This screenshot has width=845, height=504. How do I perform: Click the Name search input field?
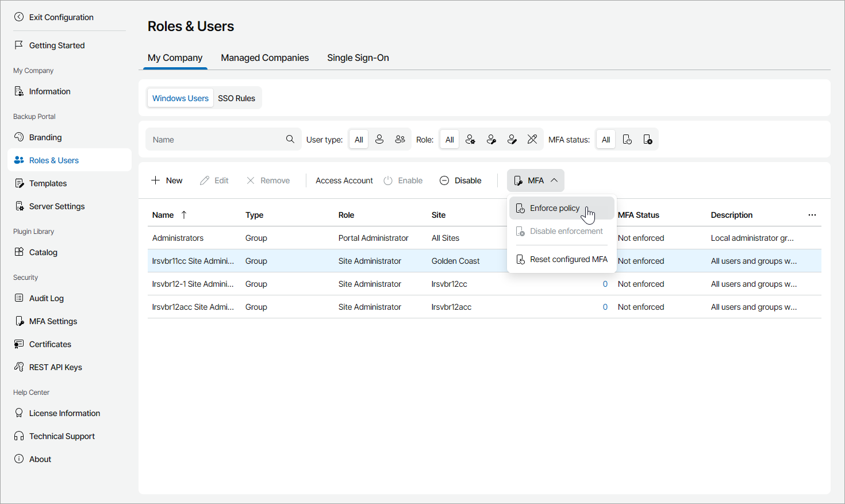coord(216,140)
